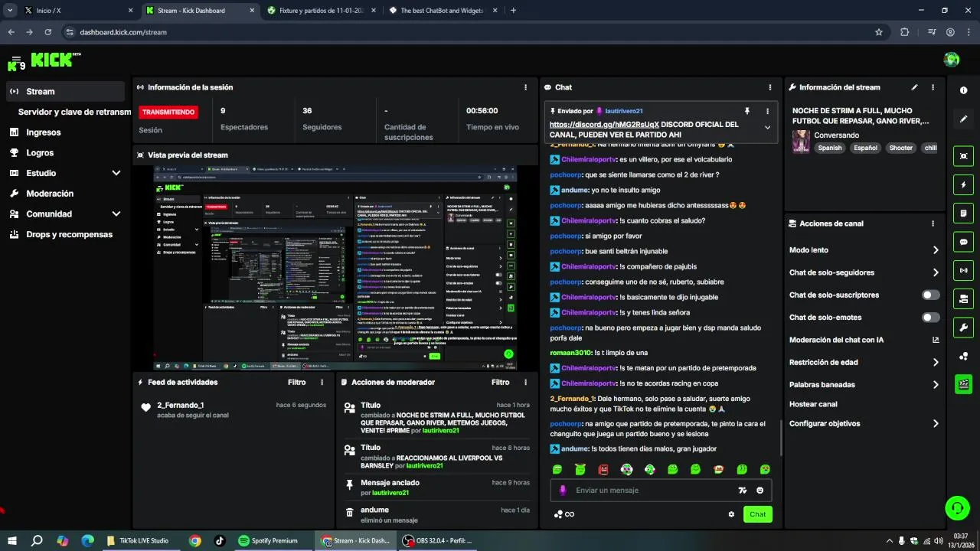The width and height of the screenshot is (980, 551).
Task: Open the emoji picker in chat input
Action: (760, 491)
